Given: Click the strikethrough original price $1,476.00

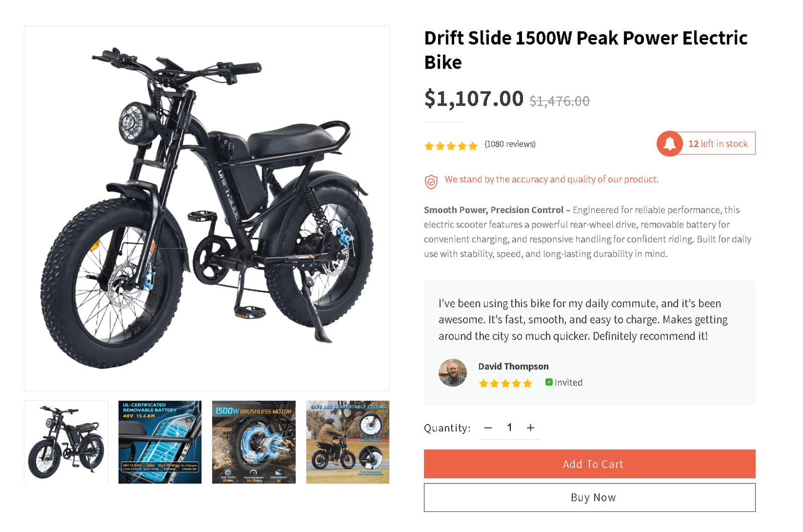Looking at the screenshot, I should pyautogui.click(x=559, y=101).
